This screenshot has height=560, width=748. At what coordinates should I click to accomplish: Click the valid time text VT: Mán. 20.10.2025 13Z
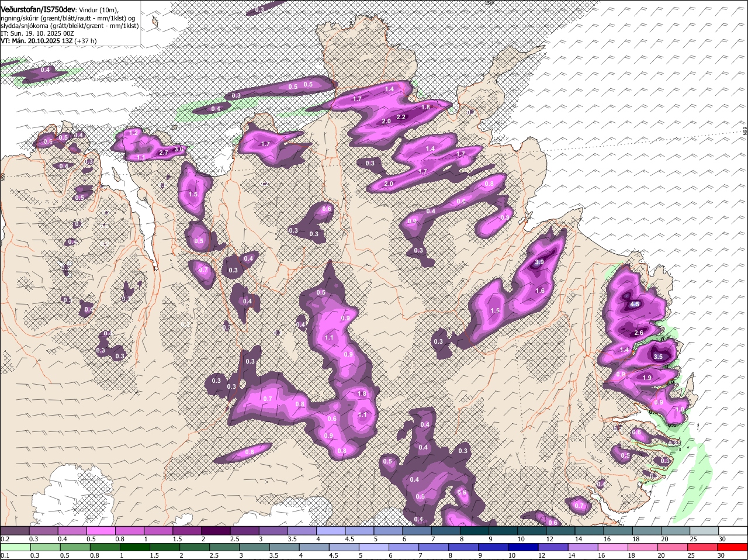tap(36, 41)
